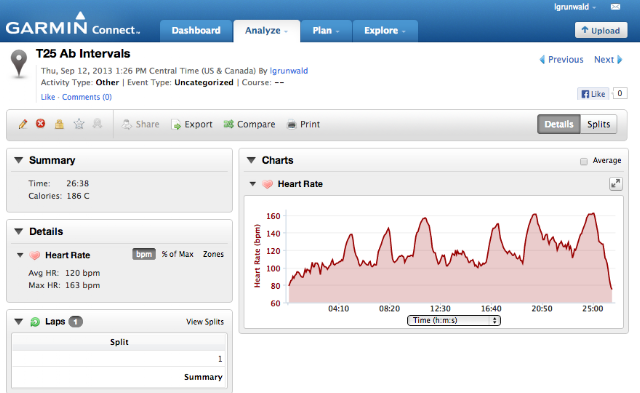
Task: Click the Upload button
Action: pyautogui.click(x=601, y=30)
